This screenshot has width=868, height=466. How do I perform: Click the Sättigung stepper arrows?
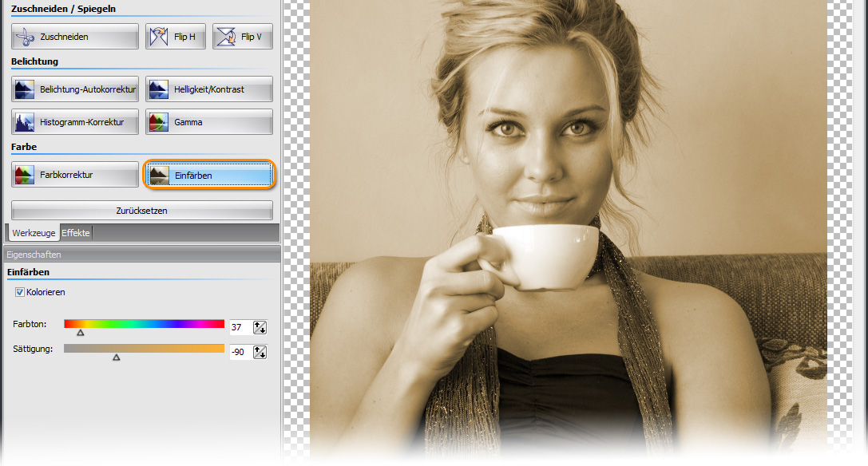(x=260, y=352)
